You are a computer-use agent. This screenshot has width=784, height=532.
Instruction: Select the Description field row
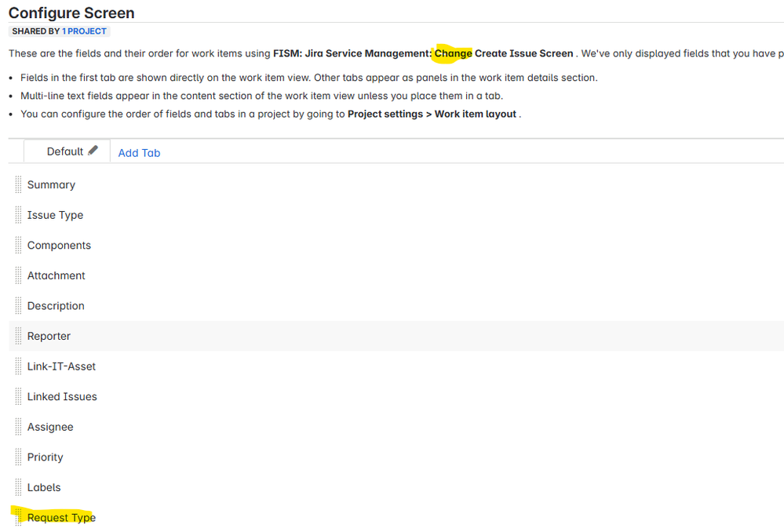click(396, 305)
